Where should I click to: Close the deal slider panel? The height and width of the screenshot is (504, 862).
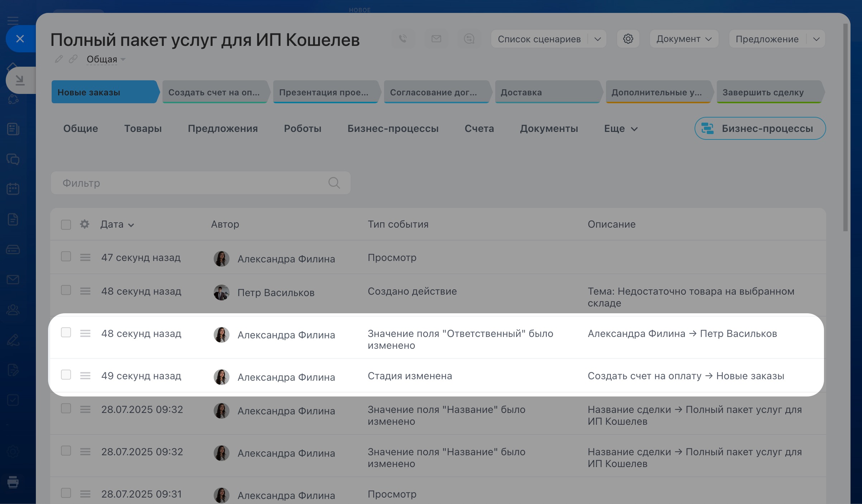point(20,39)
